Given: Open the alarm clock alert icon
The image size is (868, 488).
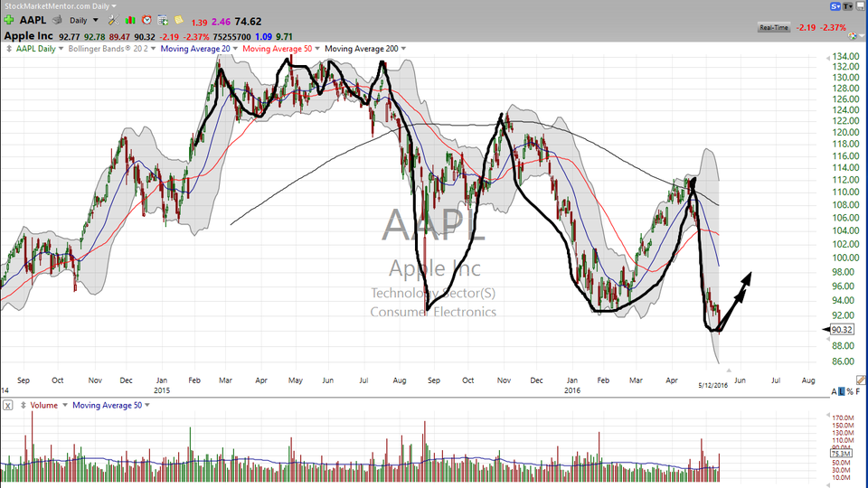Looking at the screenshot, I should tap(146, 20).
